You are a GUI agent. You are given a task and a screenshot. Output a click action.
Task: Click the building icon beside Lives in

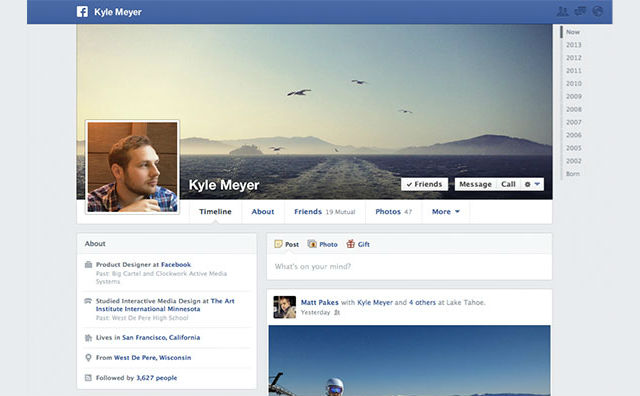[88, 338]
